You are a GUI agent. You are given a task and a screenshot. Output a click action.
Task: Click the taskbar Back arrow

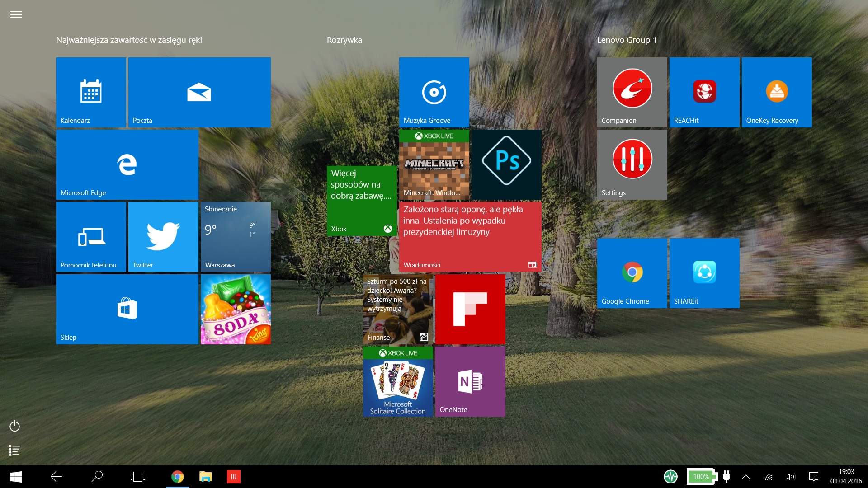pos(56,477)
